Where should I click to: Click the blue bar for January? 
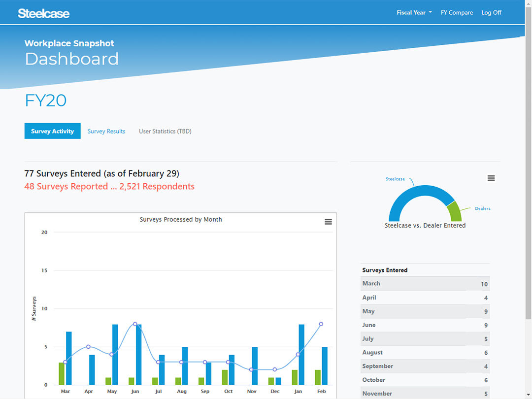301,355
